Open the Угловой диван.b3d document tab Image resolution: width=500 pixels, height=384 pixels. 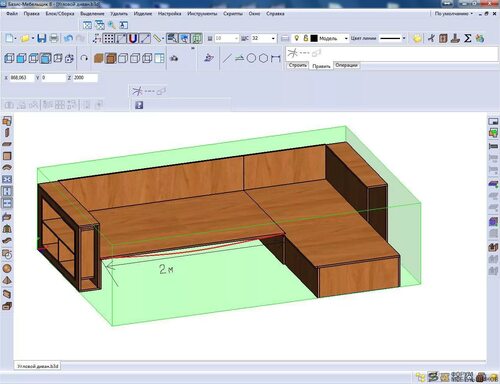click(38, 366)
